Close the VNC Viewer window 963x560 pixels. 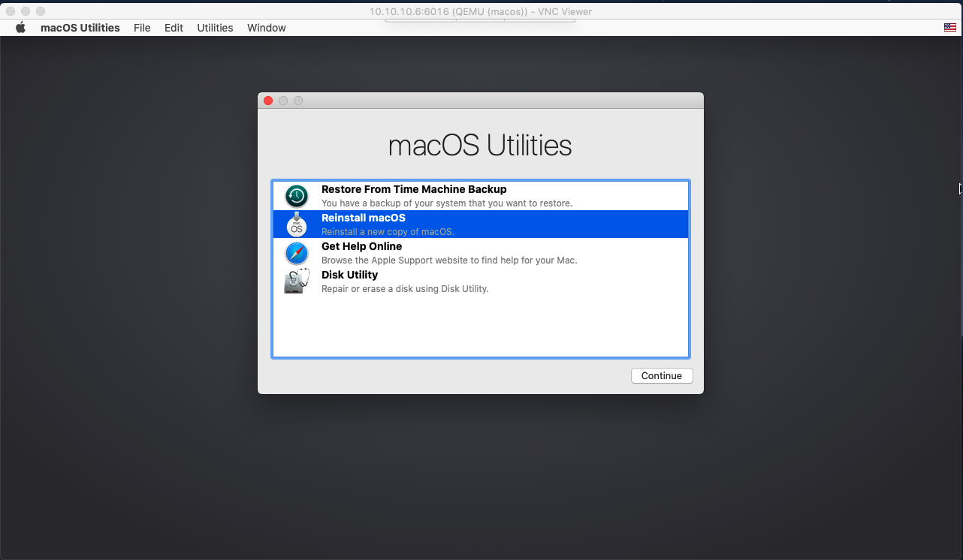11,11
